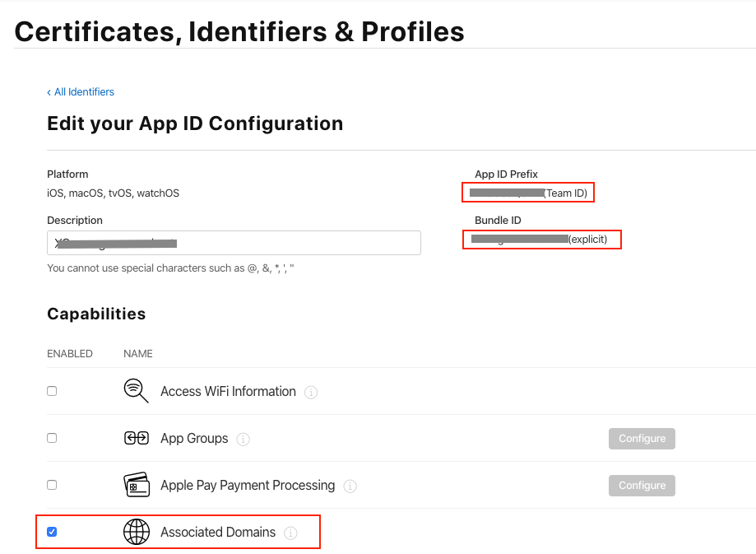Click the Associated Domains capability label
The image size is (756, 554).
point(218,533)
